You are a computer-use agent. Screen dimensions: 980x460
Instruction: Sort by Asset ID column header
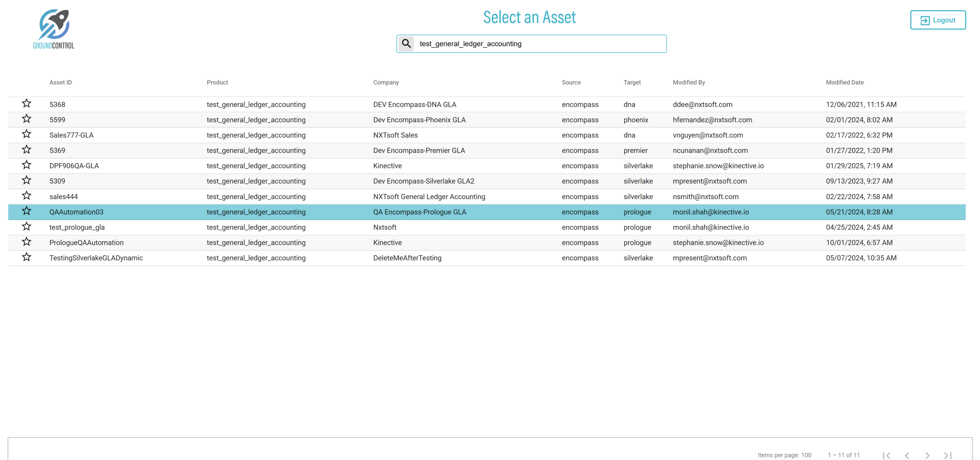coord(61,82)
